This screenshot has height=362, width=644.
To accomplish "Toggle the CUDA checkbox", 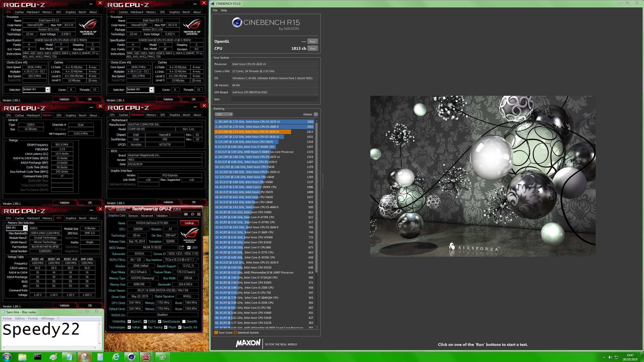I will [x=145, y=321].
